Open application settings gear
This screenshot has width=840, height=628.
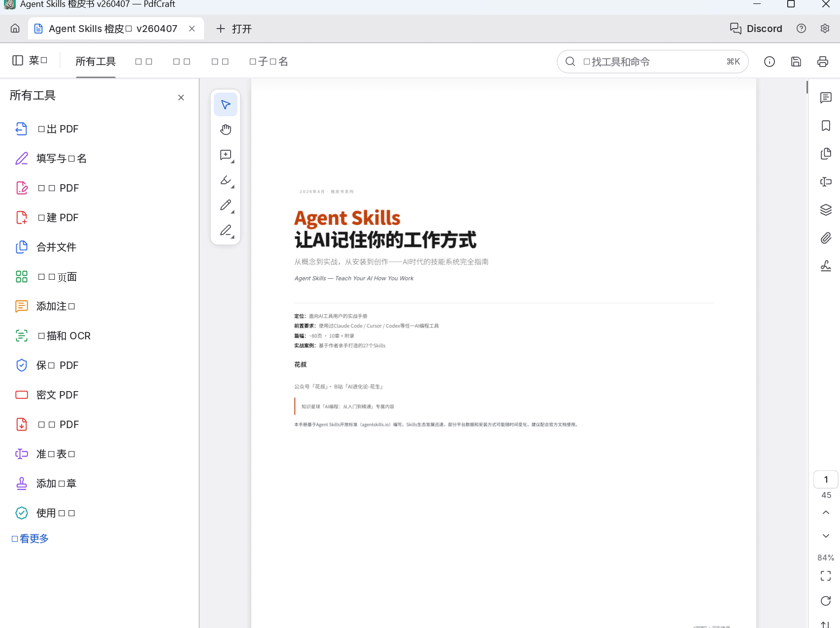tap(825, 29)
